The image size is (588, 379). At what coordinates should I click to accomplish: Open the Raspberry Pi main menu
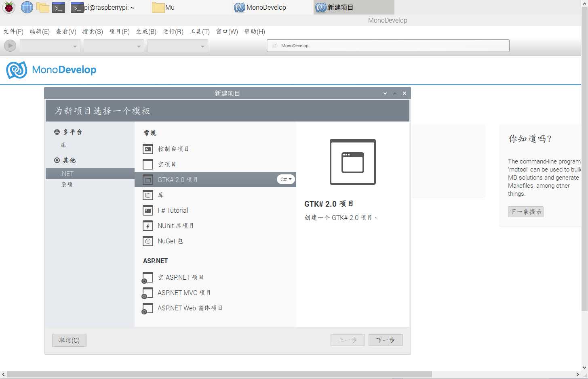click(8, 7)
